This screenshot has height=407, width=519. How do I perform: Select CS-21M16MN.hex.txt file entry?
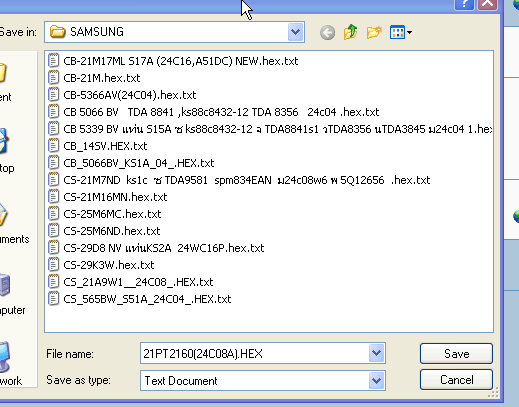point(115,197)
